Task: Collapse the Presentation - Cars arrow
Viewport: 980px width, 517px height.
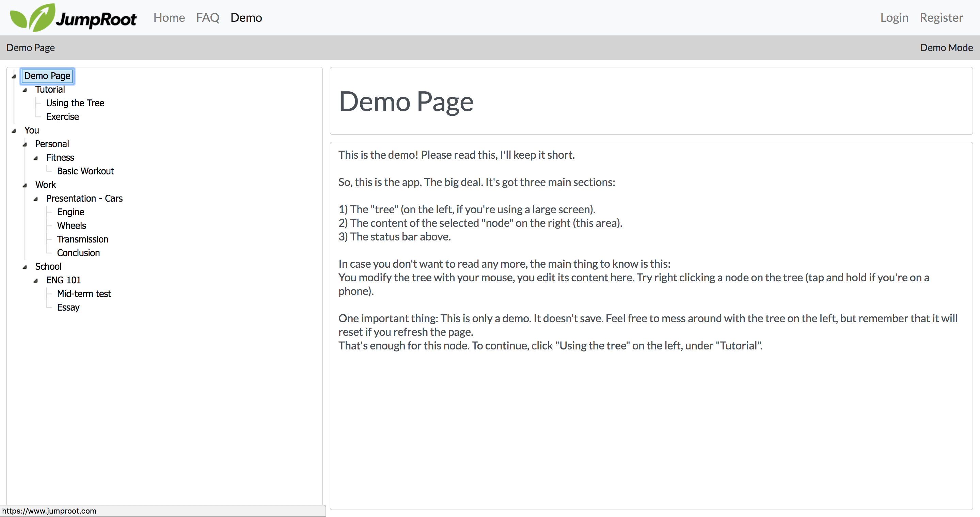Action: point(36,199)
